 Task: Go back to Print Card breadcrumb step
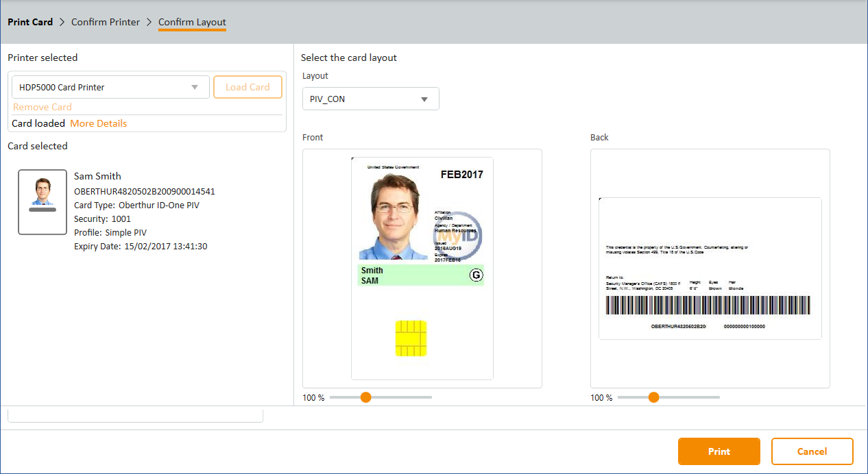(x=30, y=22)
